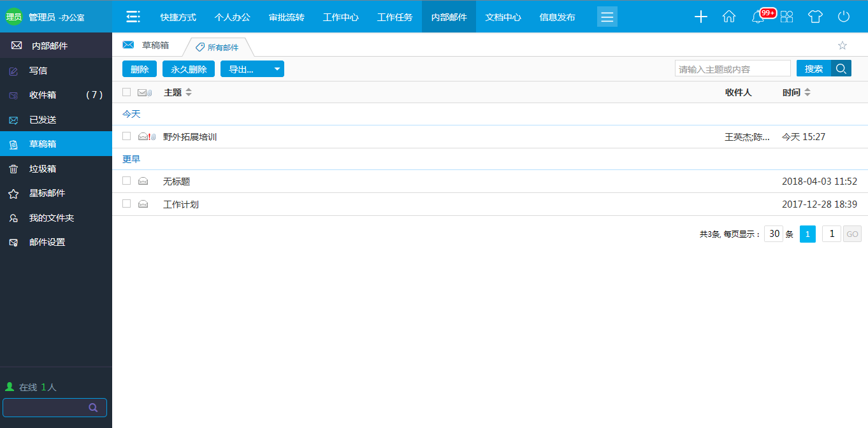Collapse sidebar using menu toggle icon
The width and height of the screenshot is (868, 428).
(x=133, y=17)
